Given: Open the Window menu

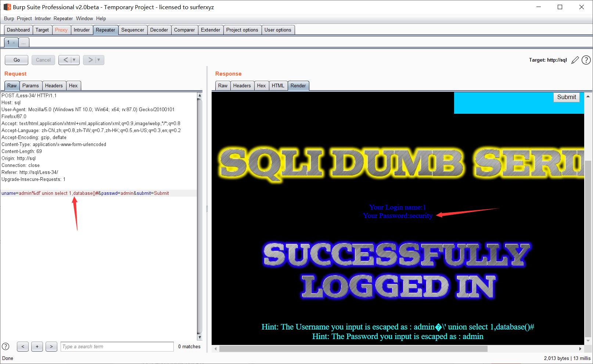Looking at the screenshot, I should click(85, 18).
